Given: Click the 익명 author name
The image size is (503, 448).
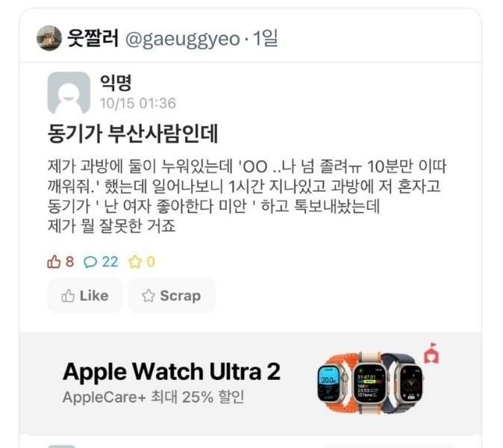Looking at the screenshot, I should 116,82.
